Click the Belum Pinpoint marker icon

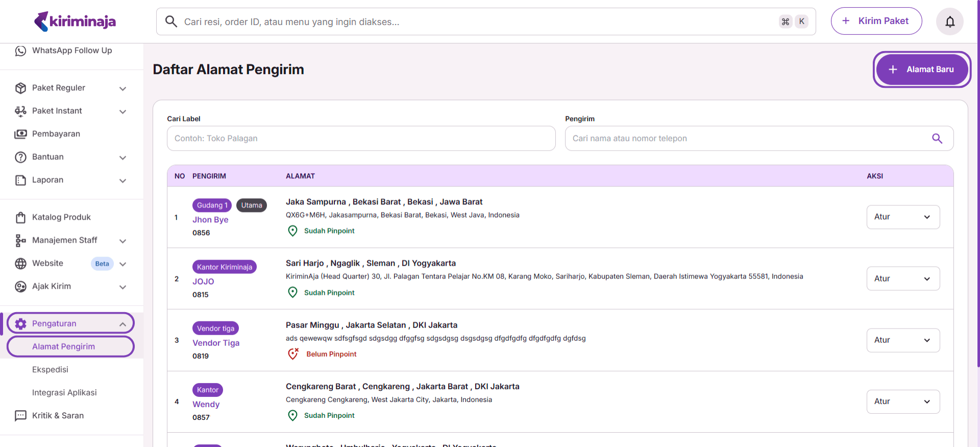[293, 354]
